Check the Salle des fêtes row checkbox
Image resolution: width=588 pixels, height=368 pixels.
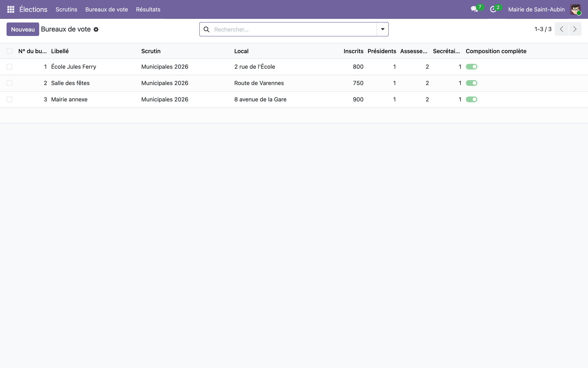[x=9, y=83]
